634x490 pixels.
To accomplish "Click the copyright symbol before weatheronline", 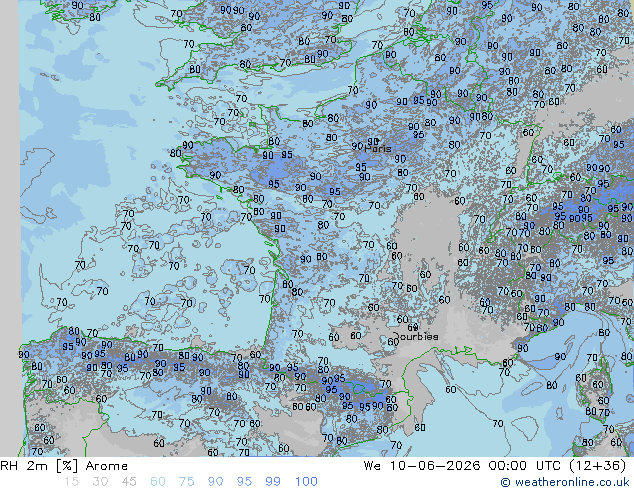I will click(x=505, y=482).
